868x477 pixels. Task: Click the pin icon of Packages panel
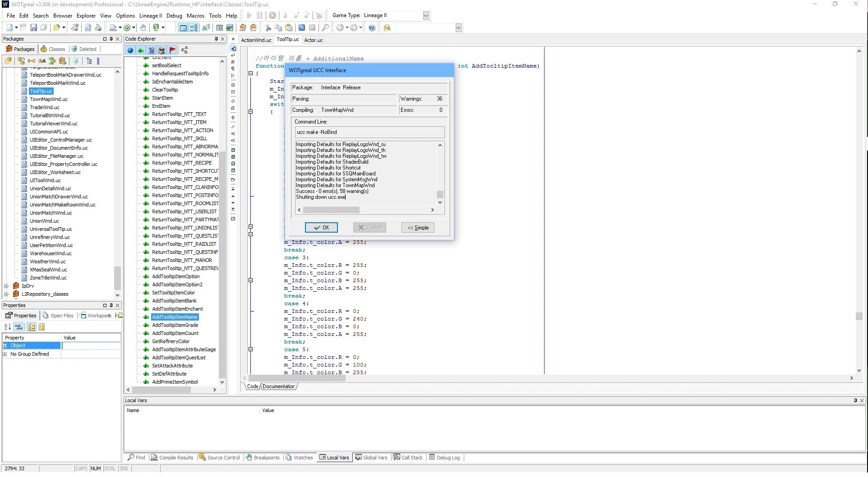pos(111,39)
